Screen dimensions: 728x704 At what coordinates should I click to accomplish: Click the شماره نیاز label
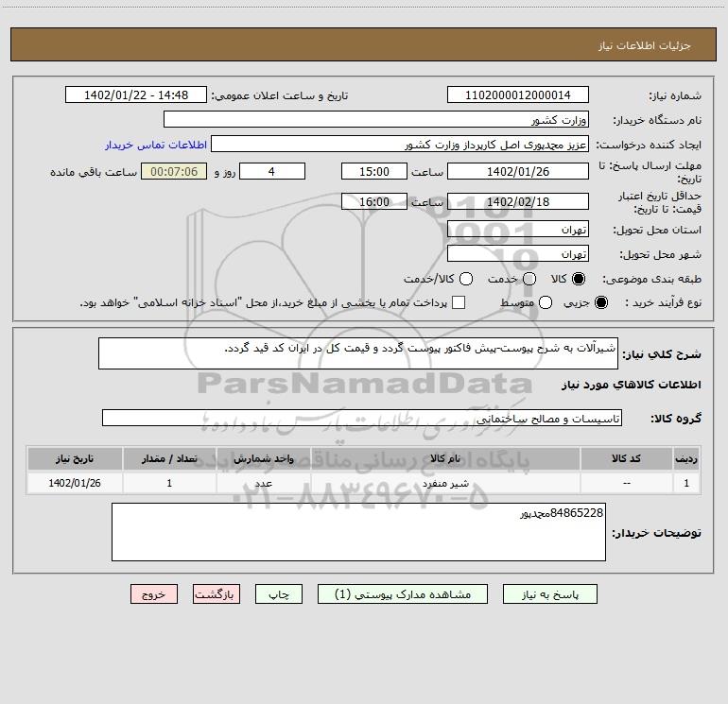pos(675,96)
